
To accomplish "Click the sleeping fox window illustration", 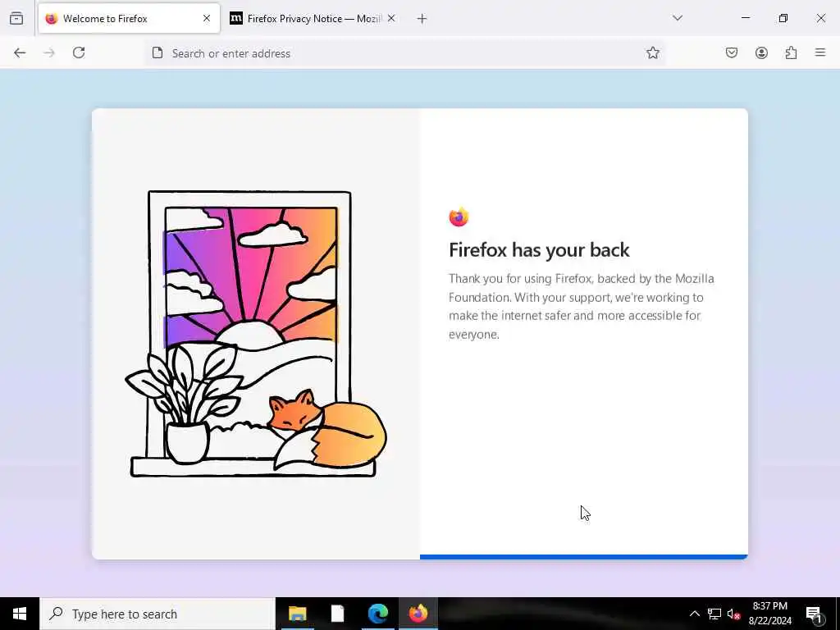I will [x=256, y=333].
